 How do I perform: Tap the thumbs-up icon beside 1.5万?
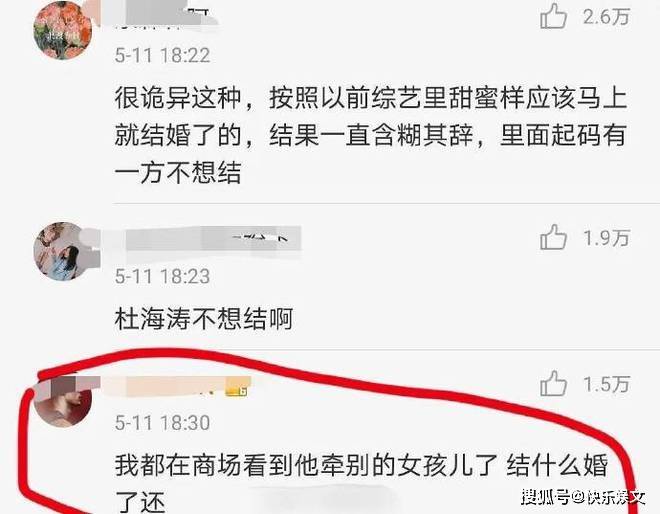pyautogui.click(x=554, y=384)
